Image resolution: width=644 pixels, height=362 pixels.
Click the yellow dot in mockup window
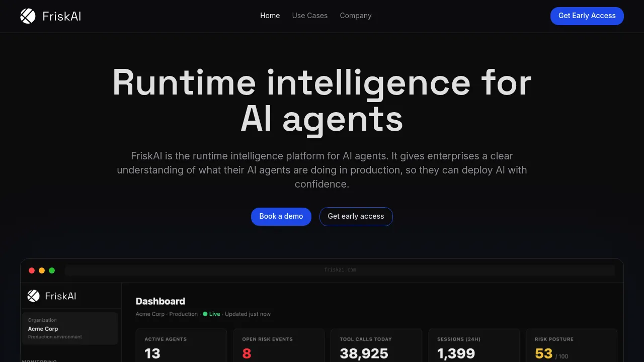click(42, 270)
